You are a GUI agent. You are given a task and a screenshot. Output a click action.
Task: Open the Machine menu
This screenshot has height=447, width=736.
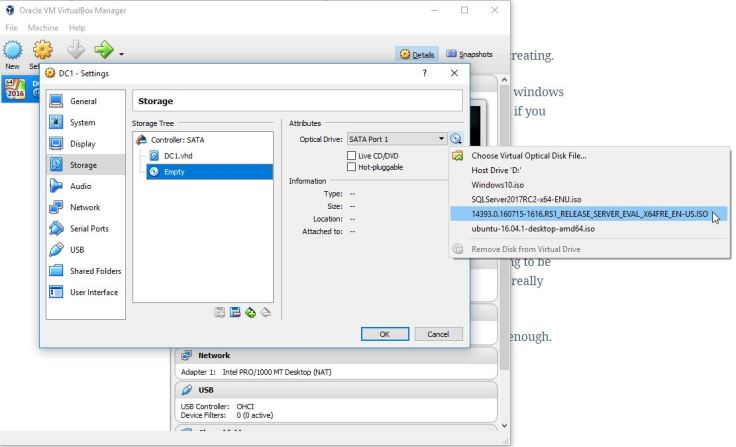click(x=43, y=28)
